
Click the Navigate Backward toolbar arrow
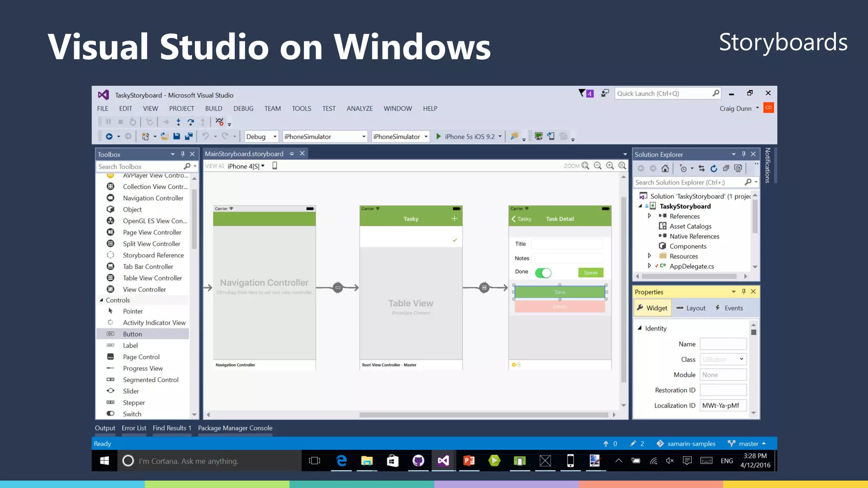point(109,136)
